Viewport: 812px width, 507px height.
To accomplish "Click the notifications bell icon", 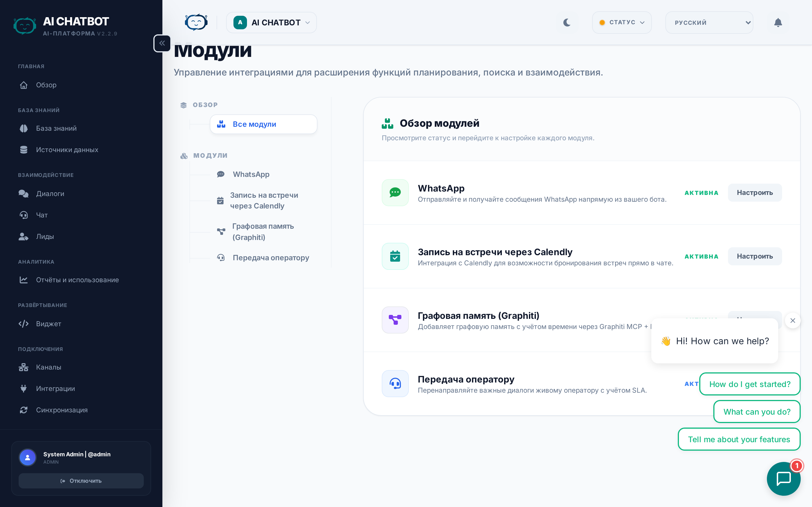I will point(778,23).
